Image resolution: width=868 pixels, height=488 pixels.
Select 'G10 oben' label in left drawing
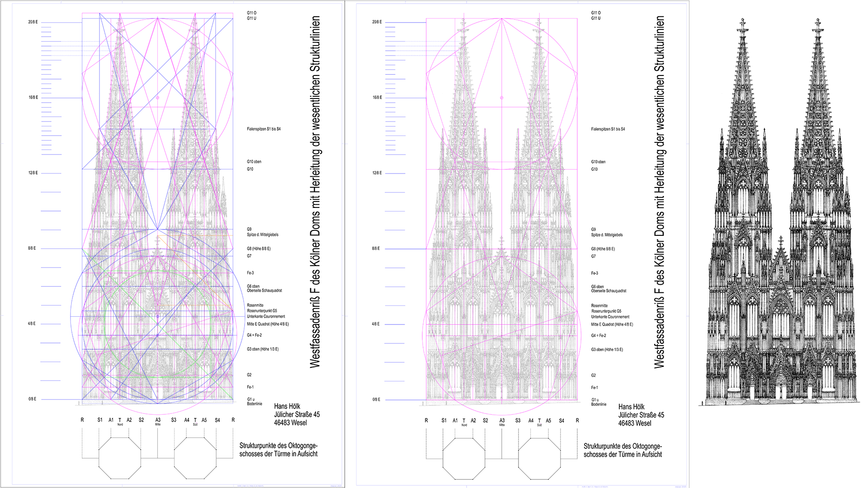coord(254,162)
